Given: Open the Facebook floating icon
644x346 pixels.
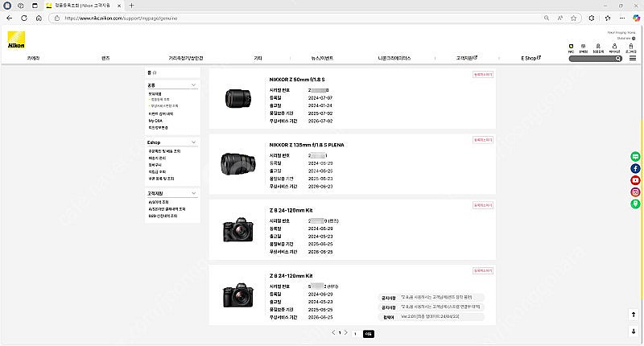Looking at the screenshot, I should pyautogui.click(x=635, y=168).
